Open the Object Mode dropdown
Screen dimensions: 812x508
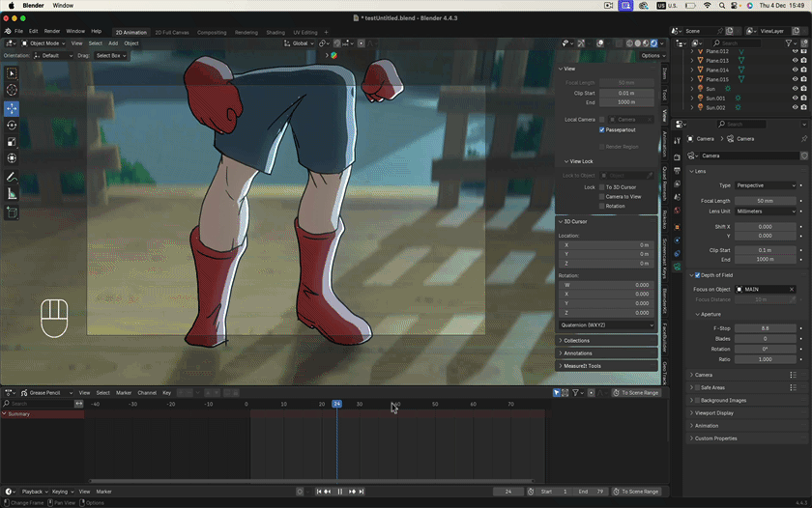pyautogui.click(x=43, y=43)
